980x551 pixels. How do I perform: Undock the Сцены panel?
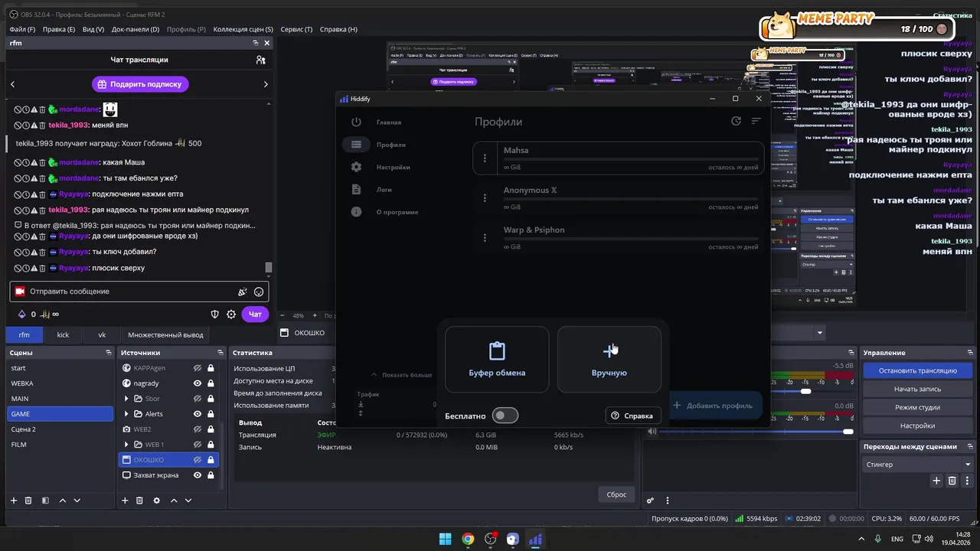pos(109,353)
